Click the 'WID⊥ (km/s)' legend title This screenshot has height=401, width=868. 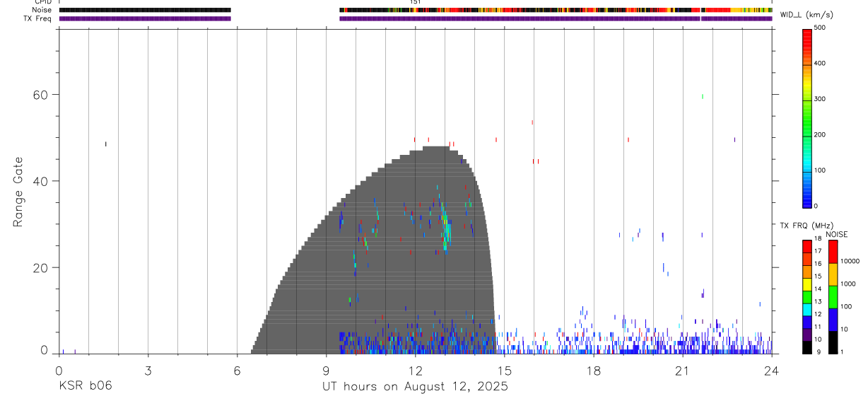(806, 15)
